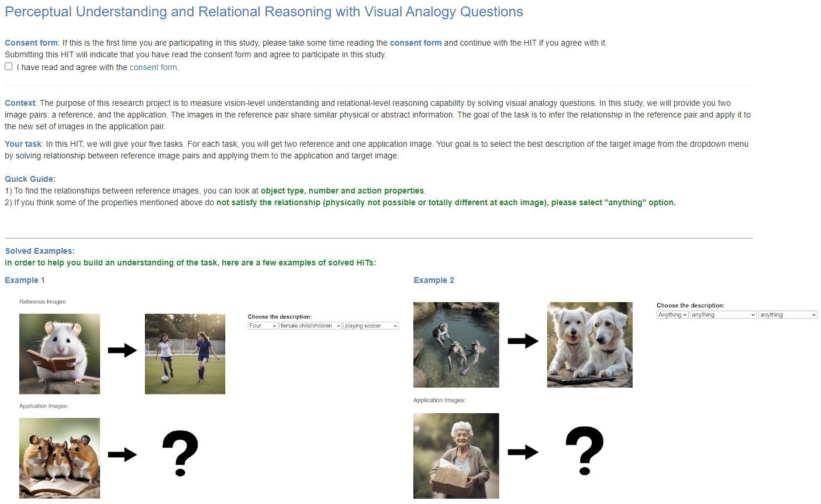Click the question mark in Example 1
Screen dimensions: 821x504
180,454
